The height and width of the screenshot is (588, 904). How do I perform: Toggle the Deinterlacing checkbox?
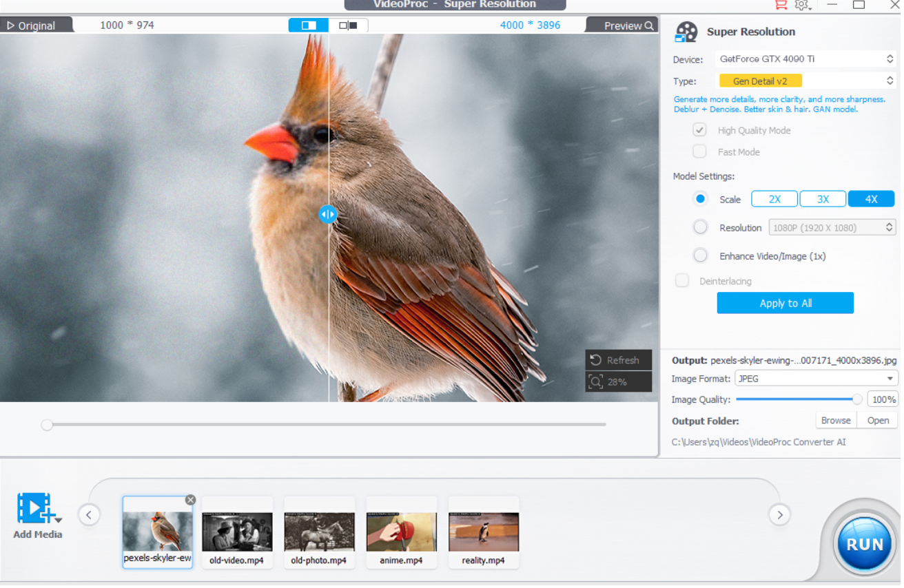[682, 281]
